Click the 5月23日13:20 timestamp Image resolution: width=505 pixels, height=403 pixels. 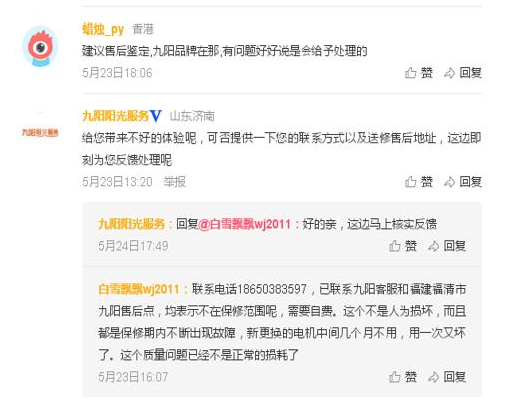click(x=117, y=182)
